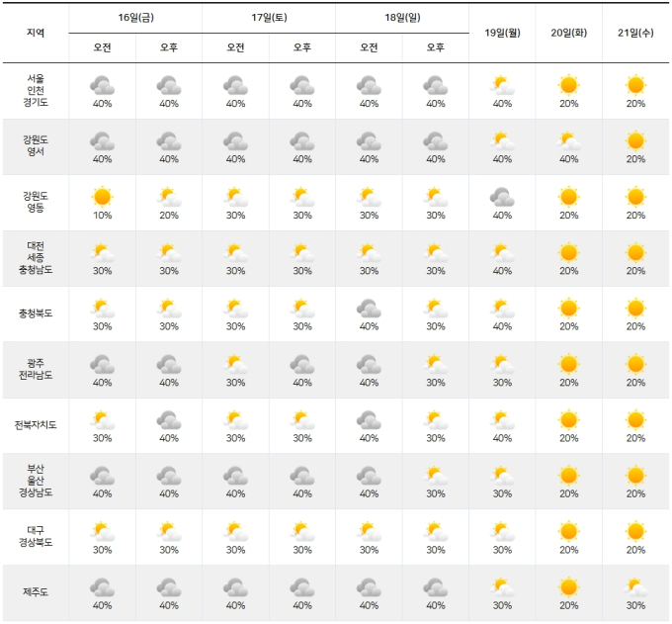This screenshot has width=672, height=624.
Task: Click the 20% value for 강원도 영동 16일 오후
Action: tap(169, 216)
